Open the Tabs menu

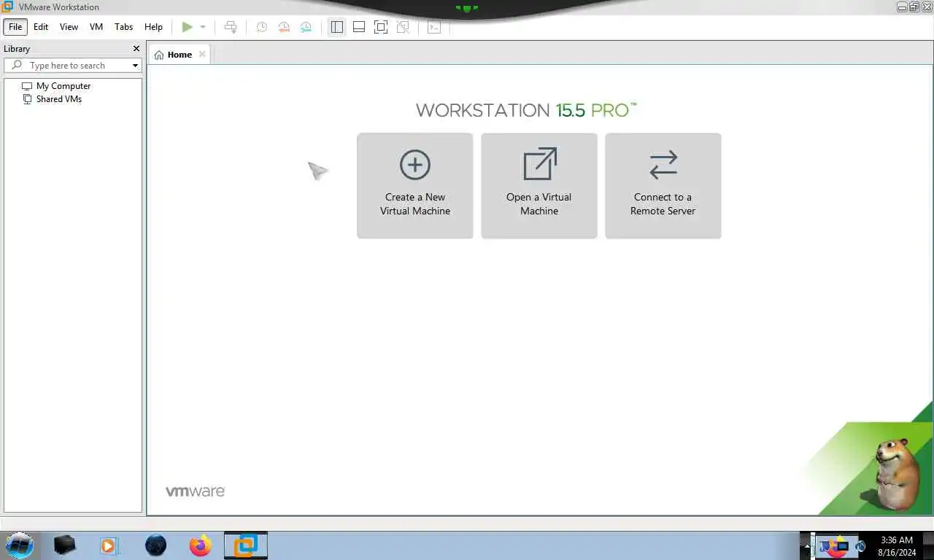point(124,27)
